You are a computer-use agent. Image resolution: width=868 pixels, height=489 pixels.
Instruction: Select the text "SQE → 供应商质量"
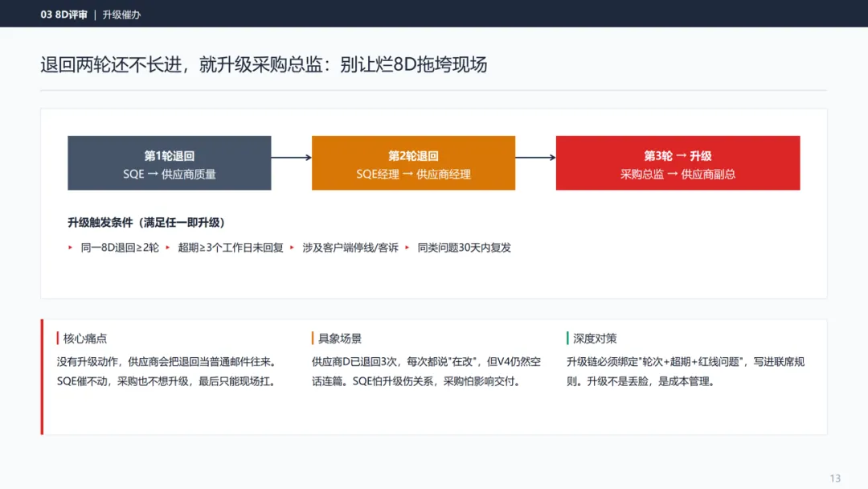coord(170,174)
